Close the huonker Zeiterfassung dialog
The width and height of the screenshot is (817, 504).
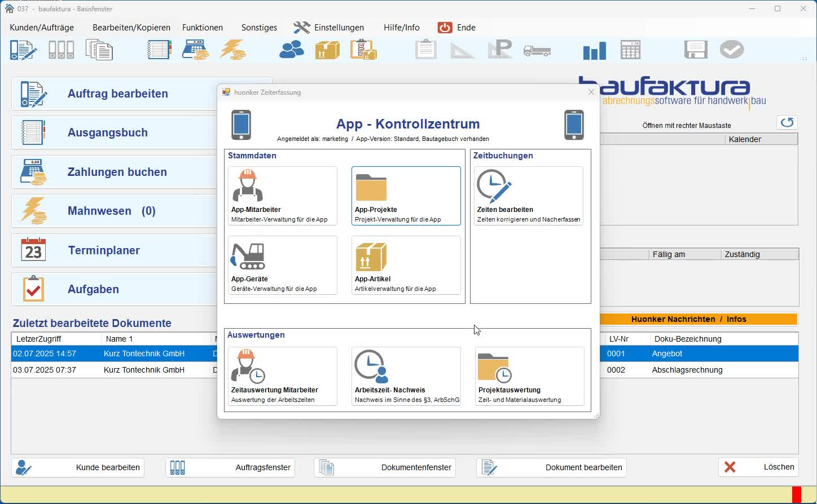click(591, 92)
